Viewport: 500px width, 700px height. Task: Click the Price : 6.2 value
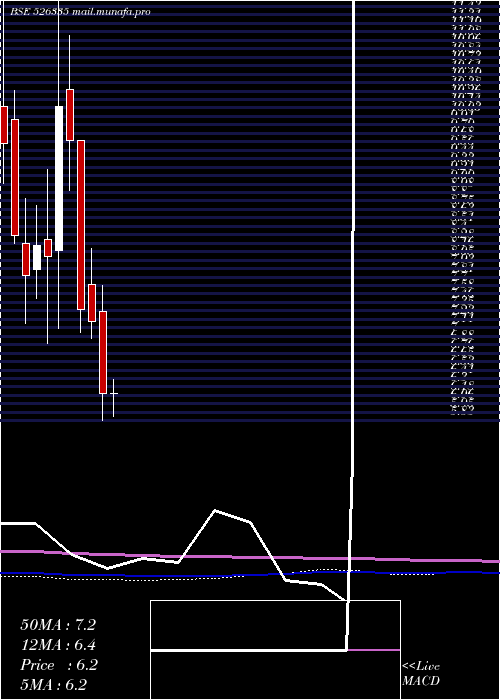(58, 665)
